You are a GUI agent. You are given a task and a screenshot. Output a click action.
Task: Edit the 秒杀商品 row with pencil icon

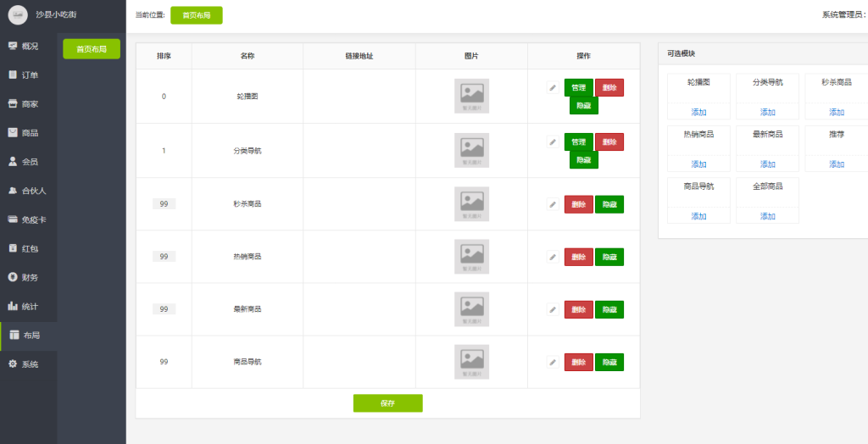[553, 204]
